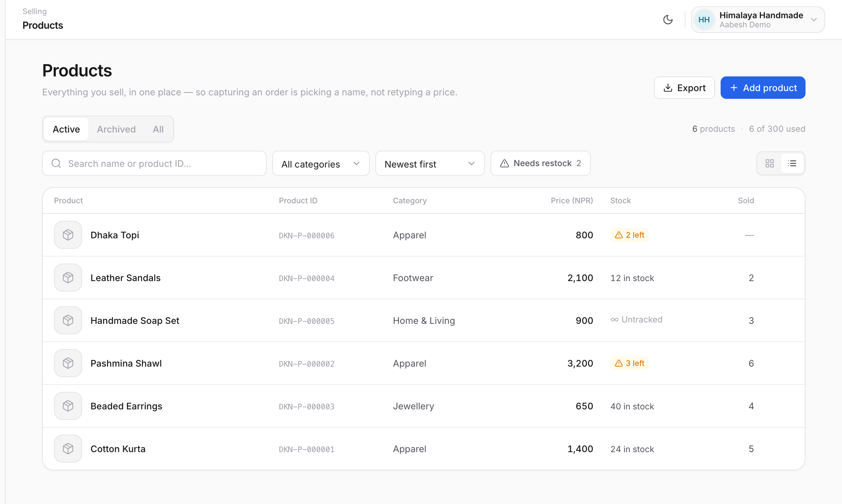Screen dimensions: 842x504
Task: Click the HH account avatar
Action: tap(704, 20)
